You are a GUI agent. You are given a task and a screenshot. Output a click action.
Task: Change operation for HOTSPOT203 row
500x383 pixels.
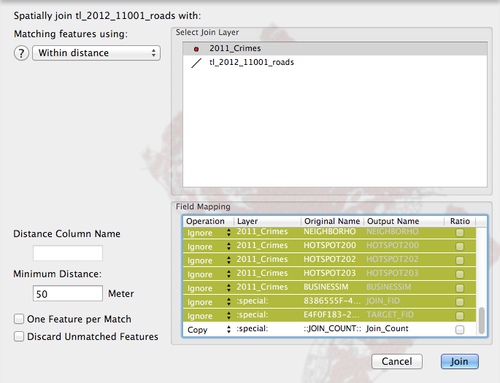coord(209,274)
